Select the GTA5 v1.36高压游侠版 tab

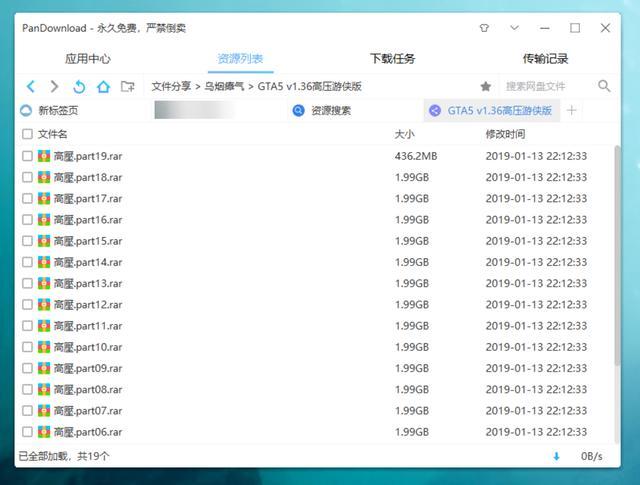tap(491, 110)
